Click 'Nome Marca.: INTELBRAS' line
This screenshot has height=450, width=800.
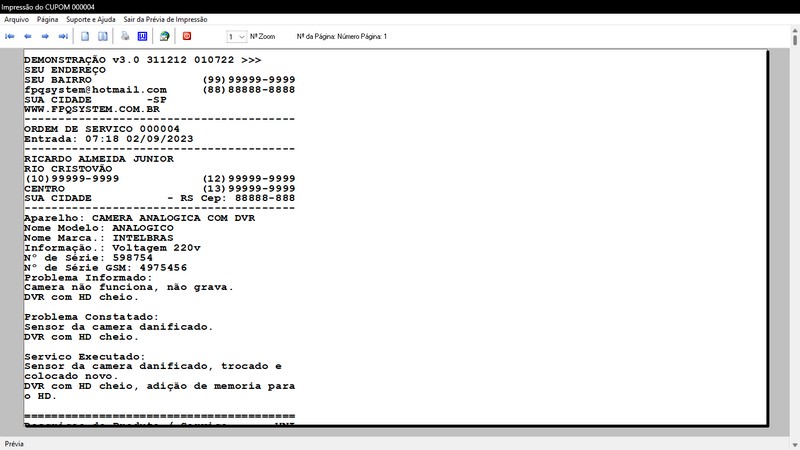click(98, 238)
